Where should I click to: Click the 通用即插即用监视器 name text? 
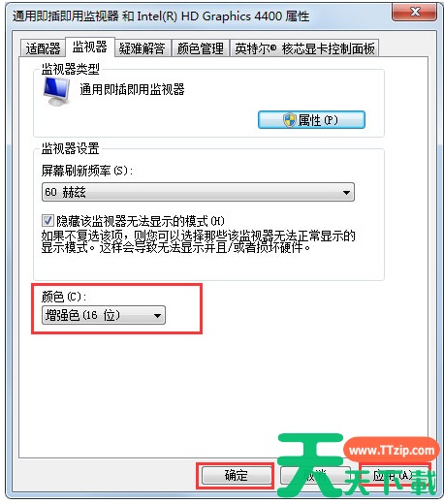point(132,89)
